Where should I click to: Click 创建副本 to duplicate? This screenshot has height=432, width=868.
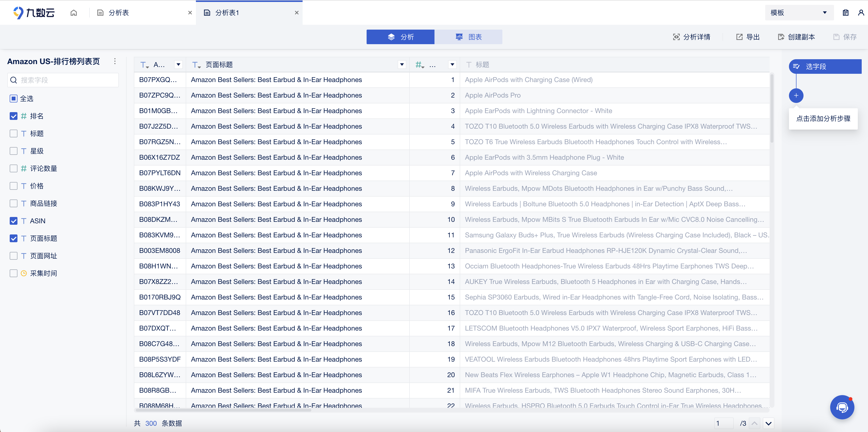796,37
